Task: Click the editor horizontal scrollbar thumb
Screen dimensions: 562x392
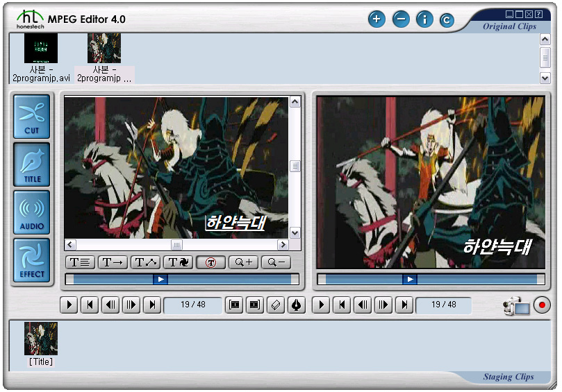Action: [176, 245]
